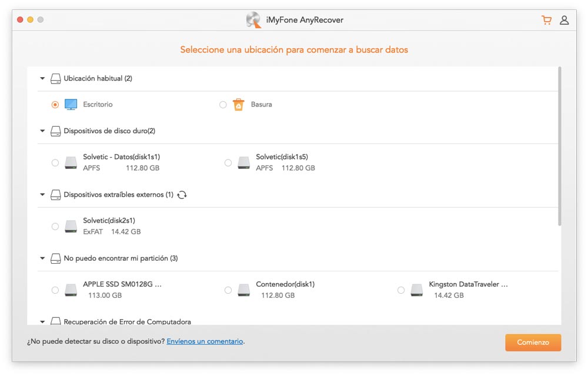Open the Envíenos un comentario link
This screenshot has width=588, height=375.
[x=205, y=341]
